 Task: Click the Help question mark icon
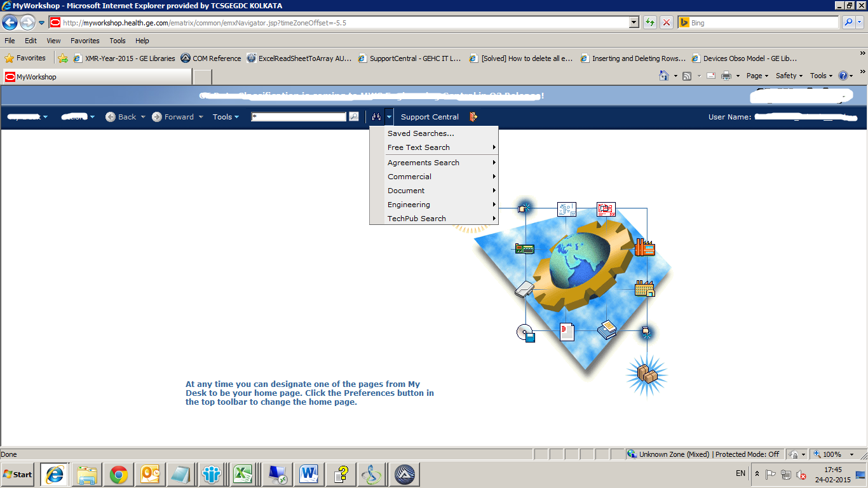[844, 76]
